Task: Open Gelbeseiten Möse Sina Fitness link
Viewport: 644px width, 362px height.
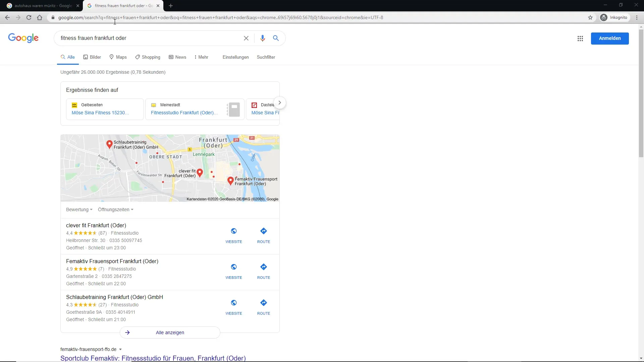Action: (100, 113)
